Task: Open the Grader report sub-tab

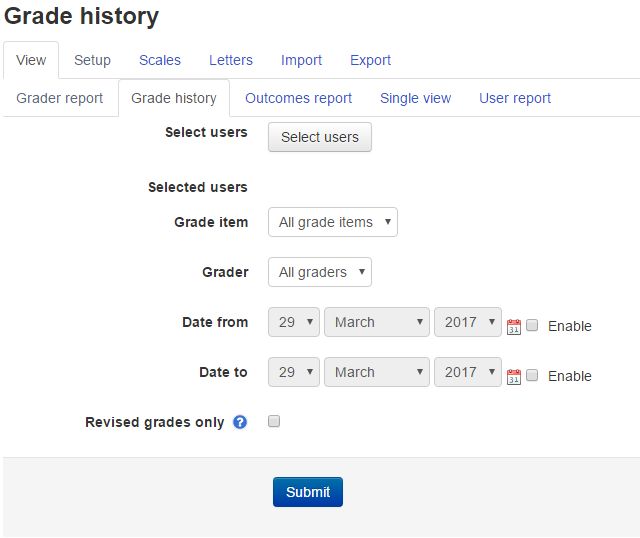Action: click(x=60, y=98)
